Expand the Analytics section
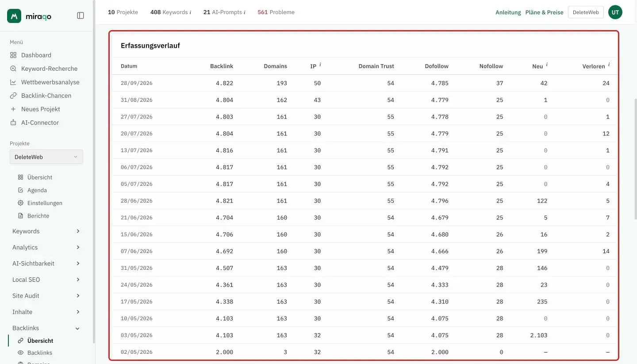This screenshot has height=364, width=637. tap(46, 248)
